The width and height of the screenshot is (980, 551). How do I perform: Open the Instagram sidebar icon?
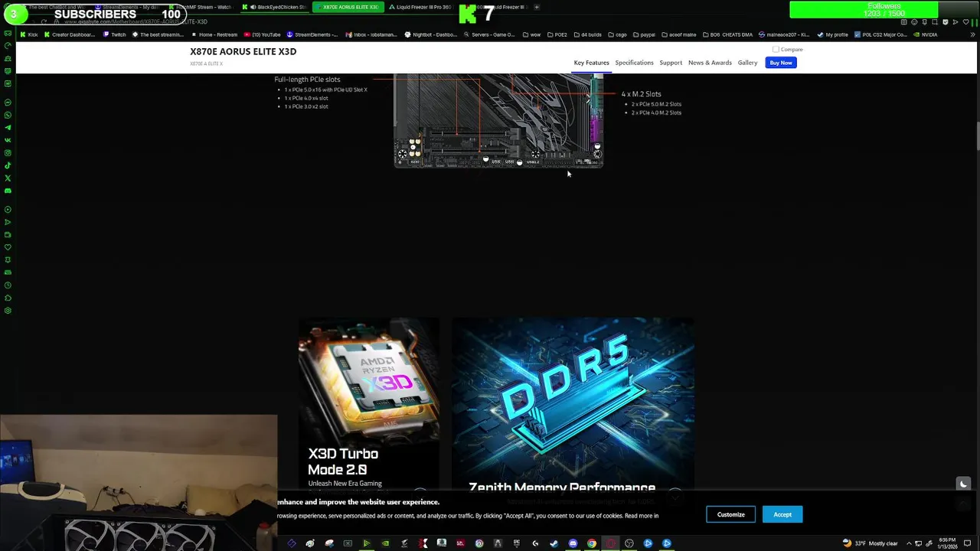8,153
